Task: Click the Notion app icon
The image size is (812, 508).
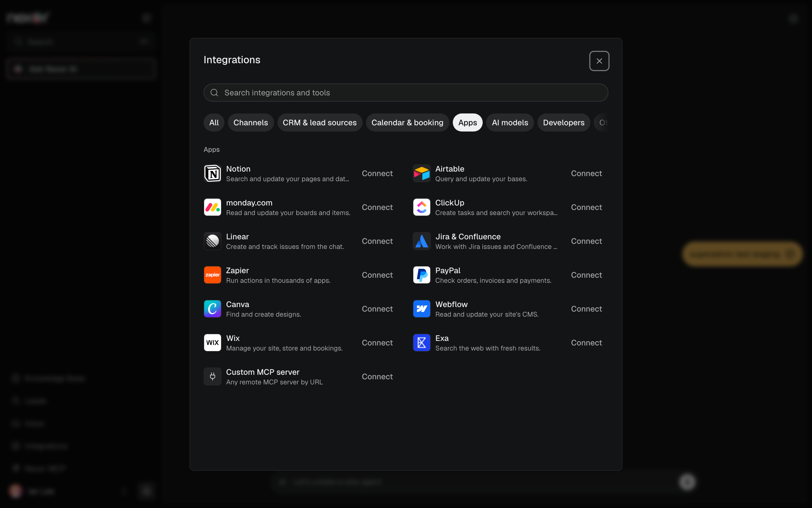Action: tap(212, 173)
